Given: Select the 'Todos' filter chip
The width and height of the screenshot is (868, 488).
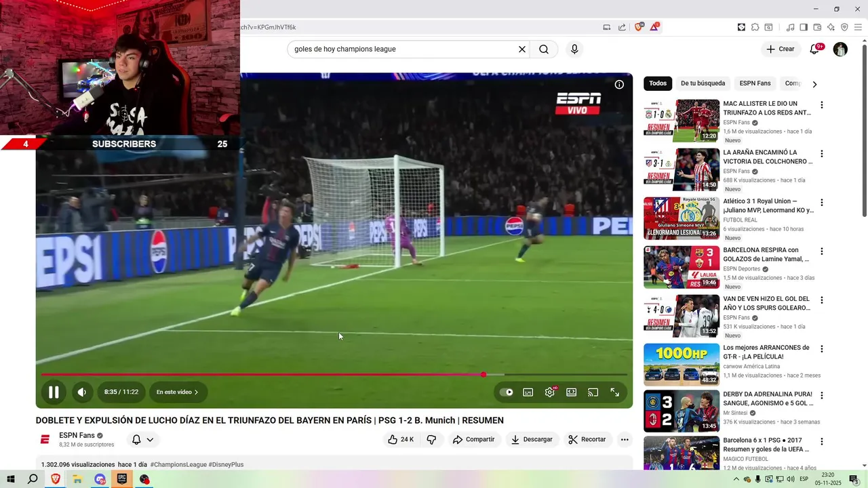Looking at the screenshot, I should (658, 83).
